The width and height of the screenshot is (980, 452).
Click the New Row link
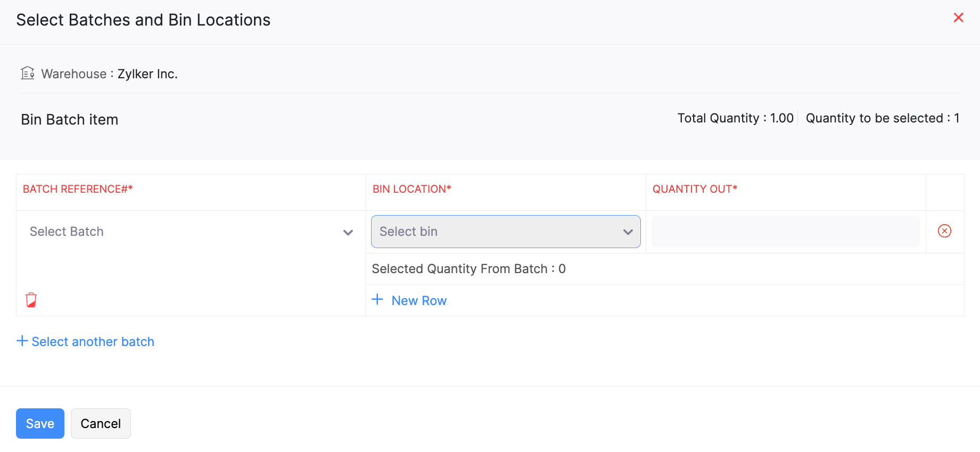click(x=419, y=300)
